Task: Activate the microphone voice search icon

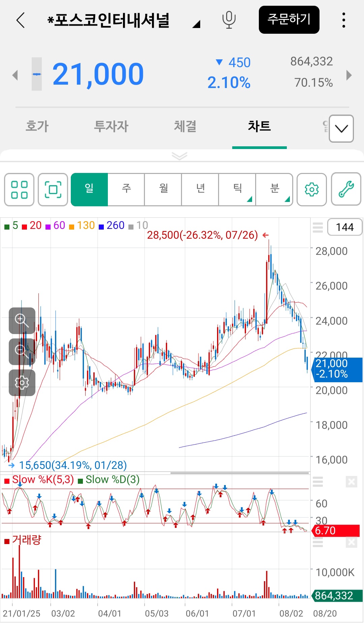Action: [x=229, y=20]
